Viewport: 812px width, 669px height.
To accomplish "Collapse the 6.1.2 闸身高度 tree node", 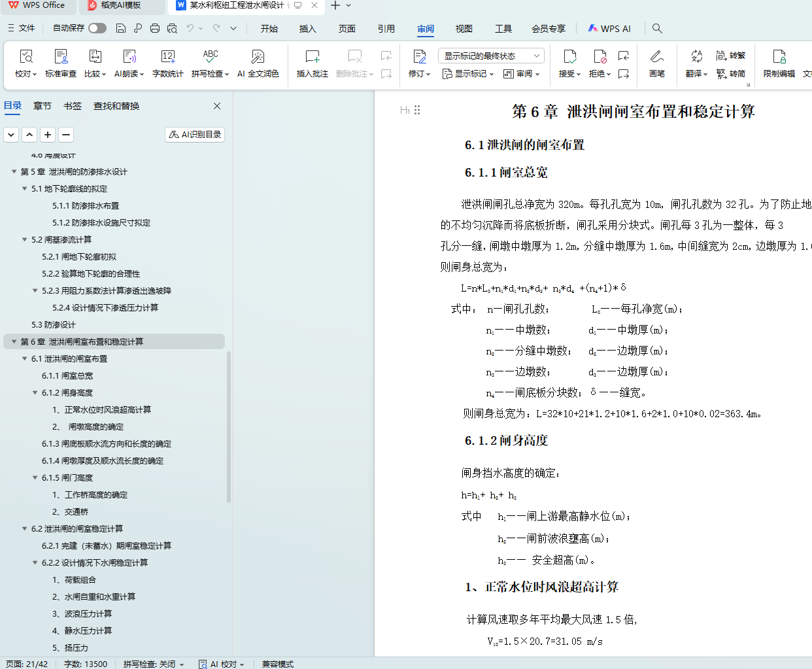I will point(35,393).
